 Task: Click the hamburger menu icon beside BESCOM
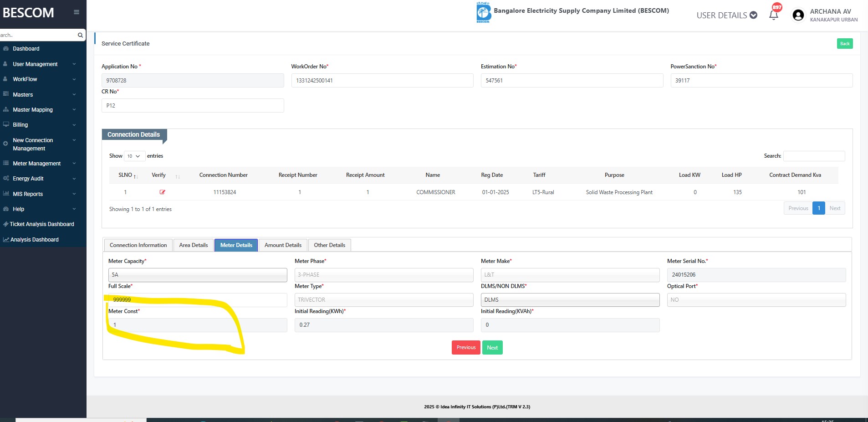[77, 12]
